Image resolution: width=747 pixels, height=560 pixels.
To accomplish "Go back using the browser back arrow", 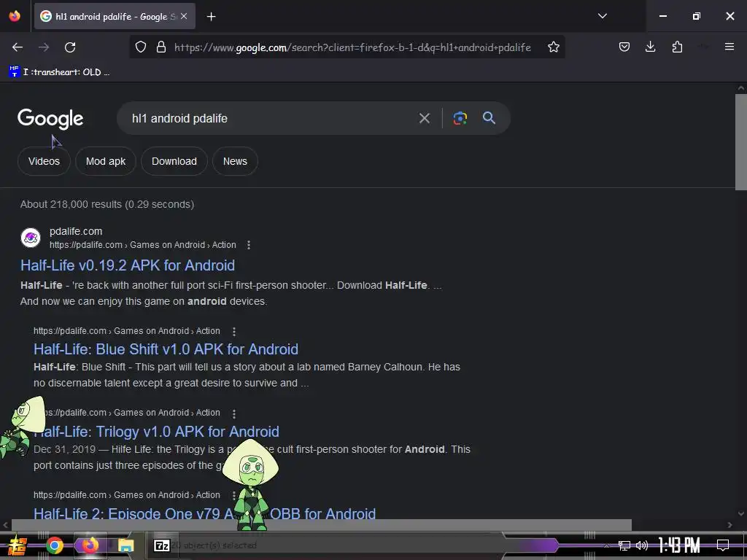I will (x=18, y=47).
